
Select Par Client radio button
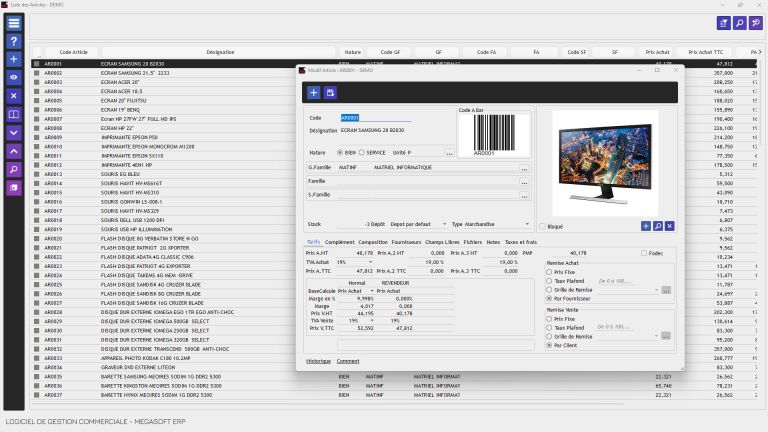point(549,345)
